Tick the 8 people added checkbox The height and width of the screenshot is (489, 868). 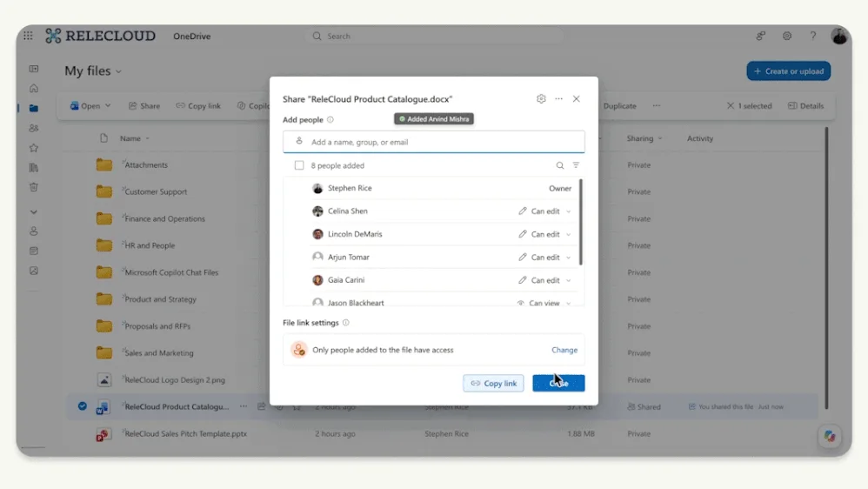[x=299, y=165]
